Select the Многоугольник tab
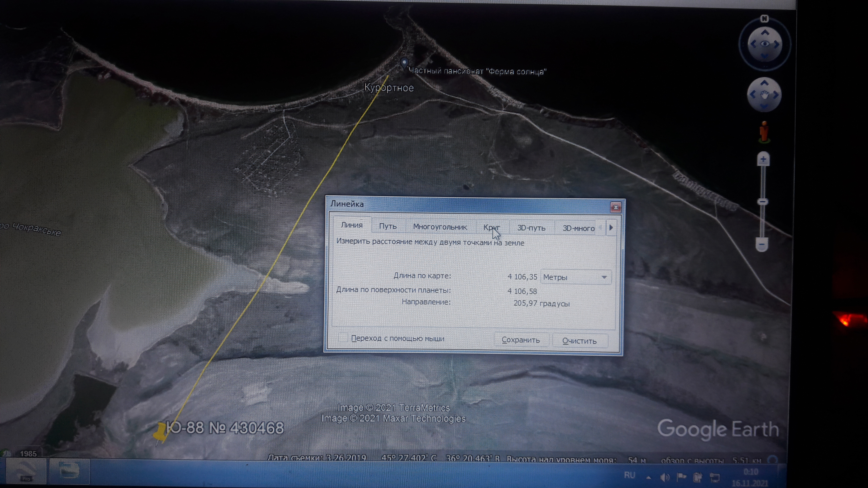 (x=440, y=227)
